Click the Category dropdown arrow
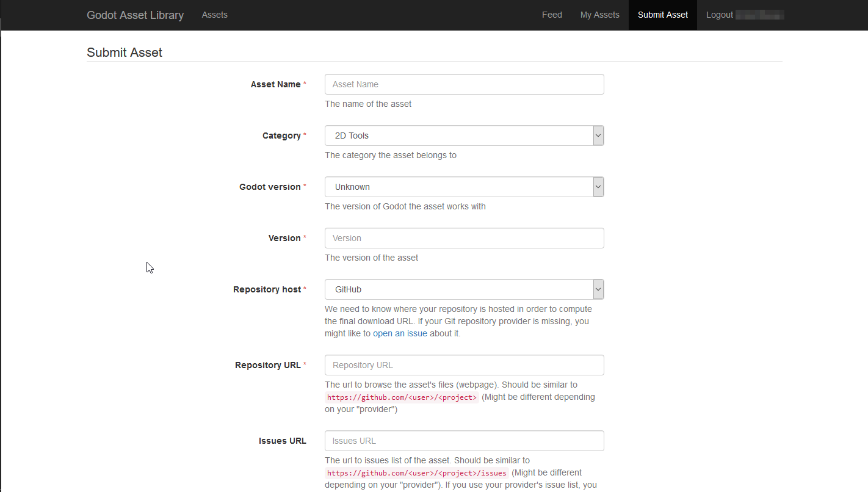The height and width of the screenshot is (492, 868). pos(598,136)
